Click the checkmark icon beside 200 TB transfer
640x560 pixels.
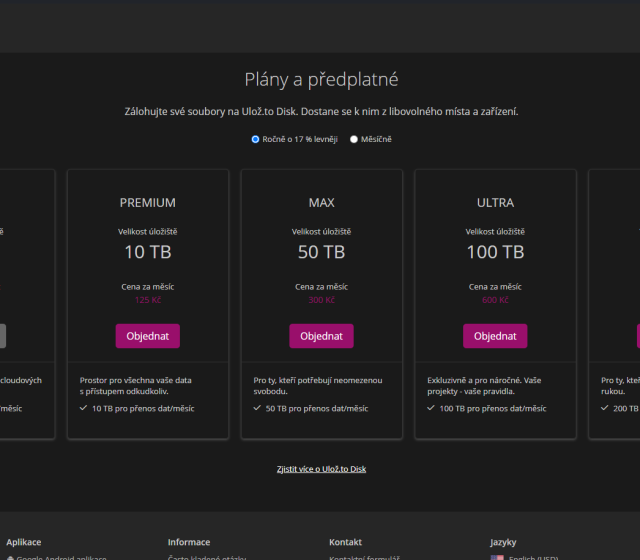coord(605,408)
